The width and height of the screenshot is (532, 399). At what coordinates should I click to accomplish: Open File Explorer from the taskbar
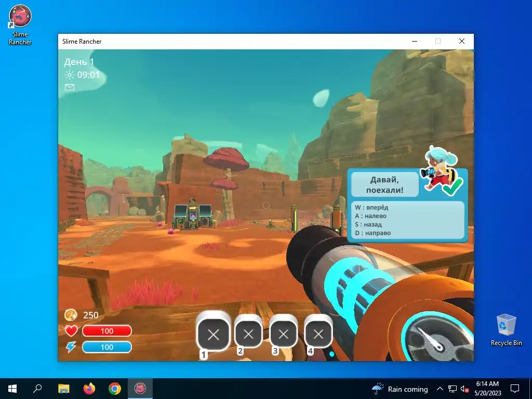pyautogui.click(x=63, y=389)
